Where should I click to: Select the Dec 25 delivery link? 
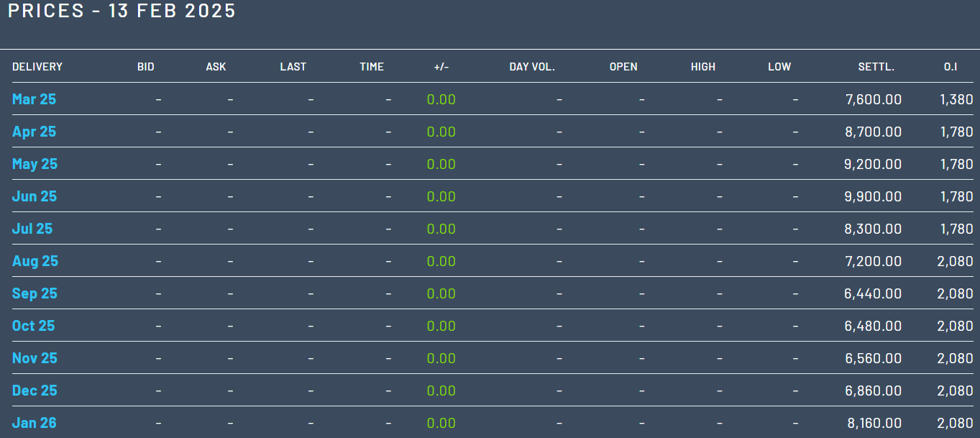35,391
